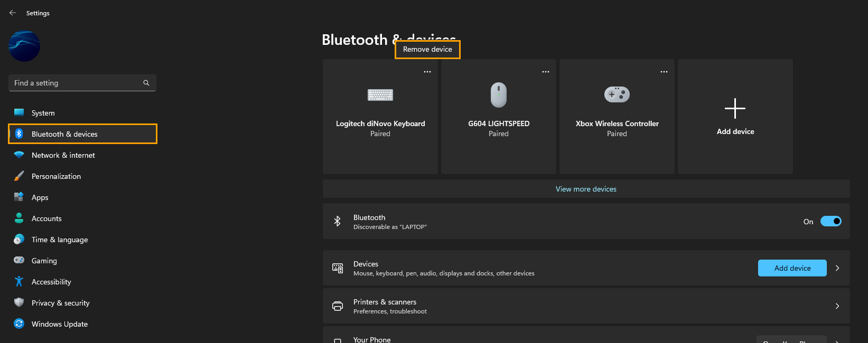This screenshot has height=343, width=868.
Task: Turn off the Bluetooth toggle
Action: click(831, 221)
